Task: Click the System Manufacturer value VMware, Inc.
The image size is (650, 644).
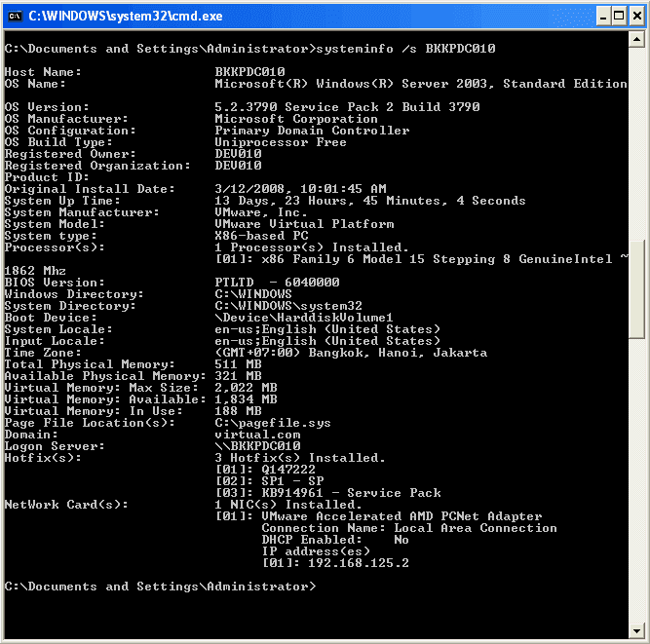Action: pyautogui.click(x=261, y=212)
